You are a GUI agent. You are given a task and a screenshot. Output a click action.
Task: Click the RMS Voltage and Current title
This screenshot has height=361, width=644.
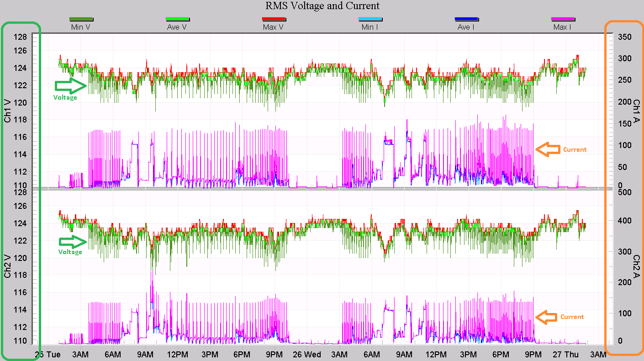[x=322, y=6]
